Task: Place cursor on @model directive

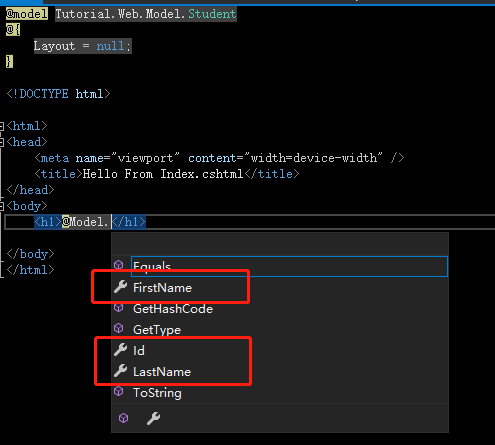Action: click(27, 14)
